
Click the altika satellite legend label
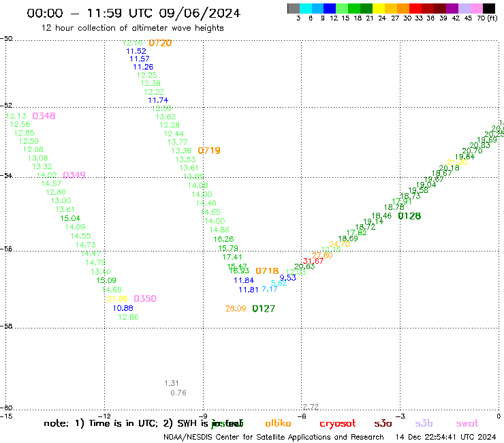click(x=278, y=423)
